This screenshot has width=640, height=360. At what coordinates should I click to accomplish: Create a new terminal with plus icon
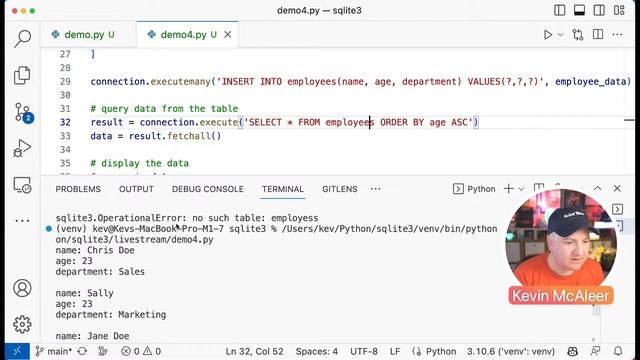[509, 189]
